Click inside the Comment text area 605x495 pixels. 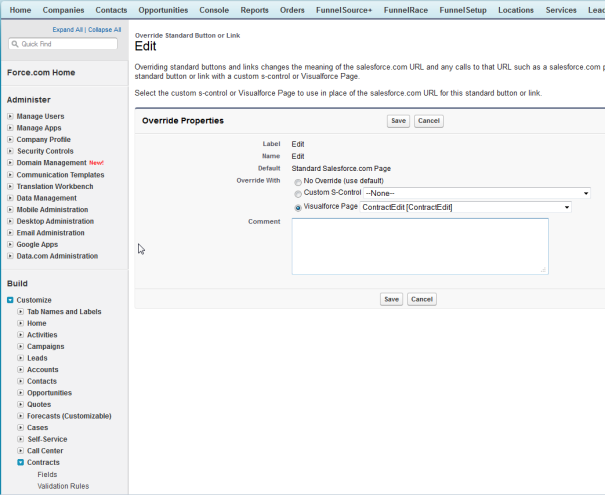click(420, 246)
